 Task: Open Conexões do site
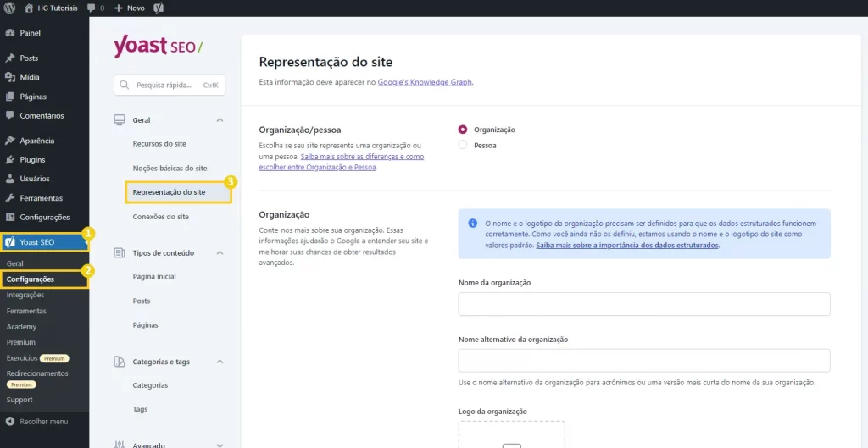(160, 217)
